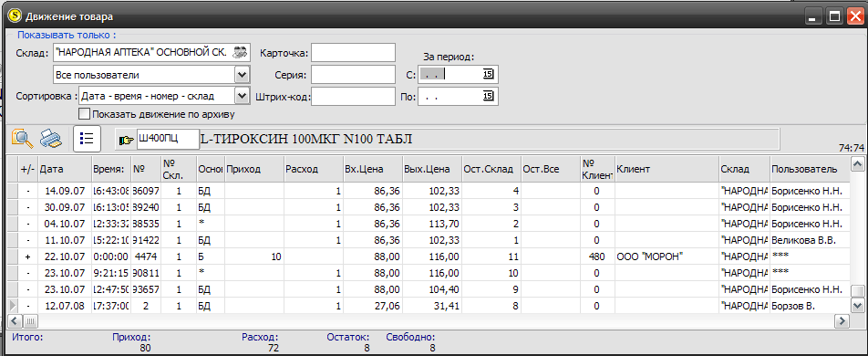Click the printer icon
The height and width of the screenshot is (356, 868).
[x=51, y=138]
